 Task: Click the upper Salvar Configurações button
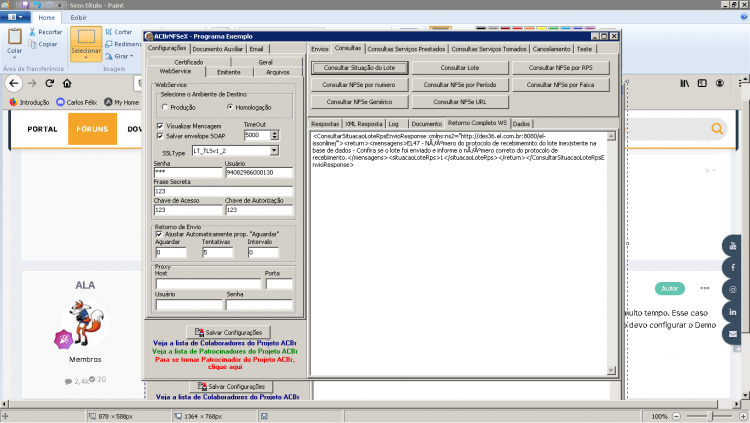pyautogui.click(x=228, y=332)
